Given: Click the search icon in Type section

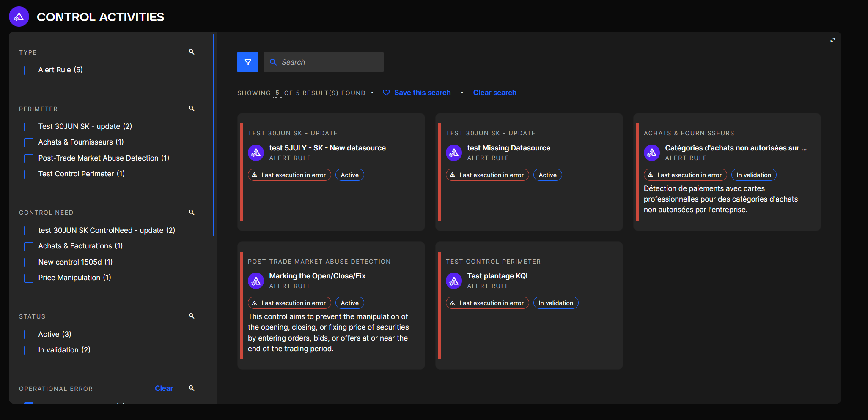Looking at the screenshot, I should pyautogui.click(x=191, y=52).
